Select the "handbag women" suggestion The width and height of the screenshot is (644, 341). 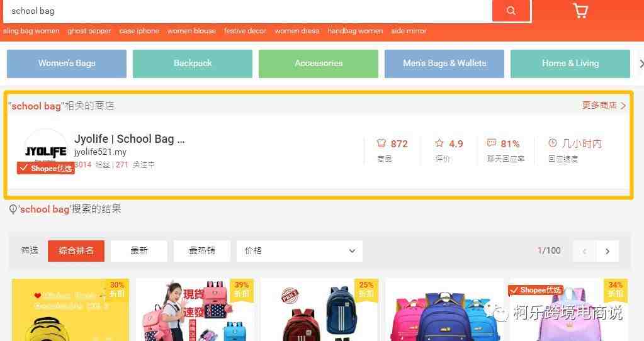(x=355, y=31)
